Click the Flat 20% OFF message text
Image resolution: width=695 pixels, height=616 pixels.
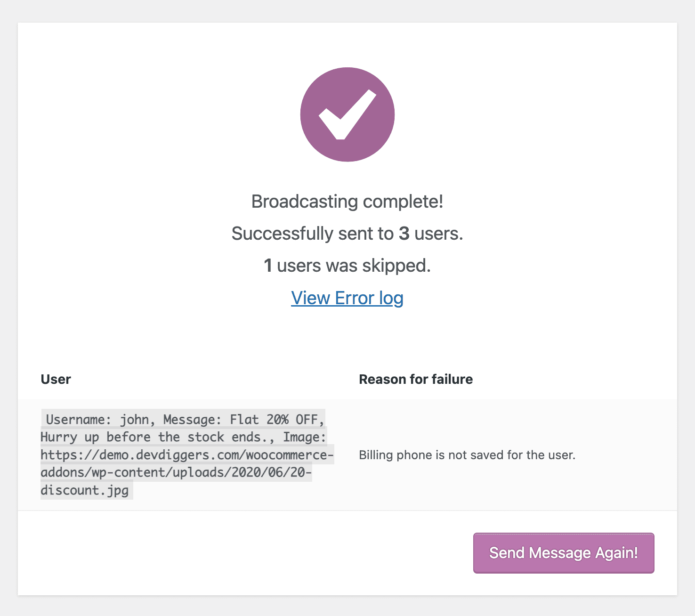[x=276, y=420]
